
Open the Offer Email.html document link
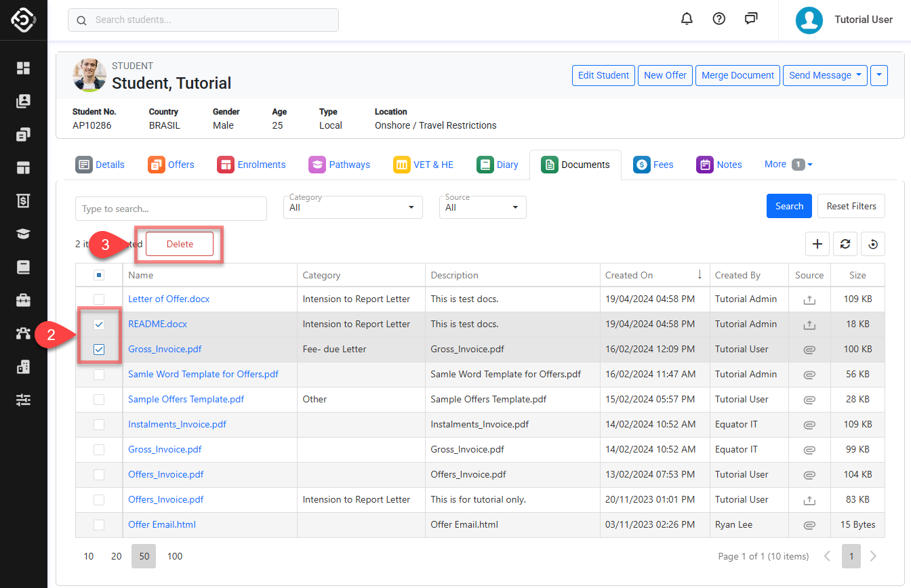pyautogui.click(x=162, y=525)
